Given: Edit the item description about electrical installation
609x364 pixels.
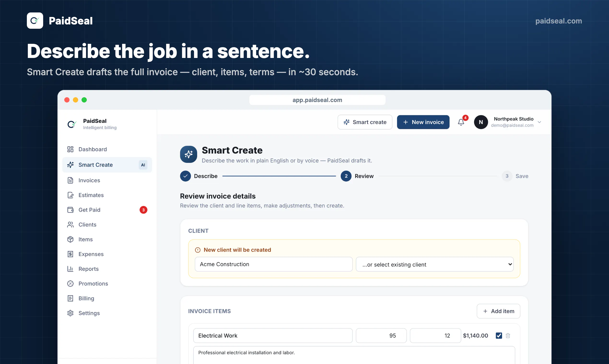Looking at the screenshot, I should click(354, 355).
